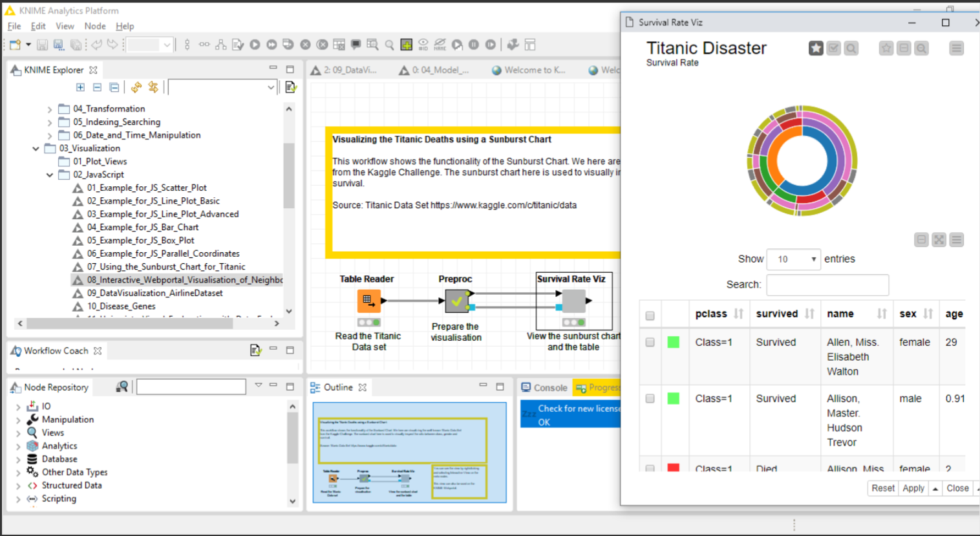The width and height of the screenshot is (980, 536).
Task: Click the star selection icon in Survival Rate Viz
Action: click(816, 48)
